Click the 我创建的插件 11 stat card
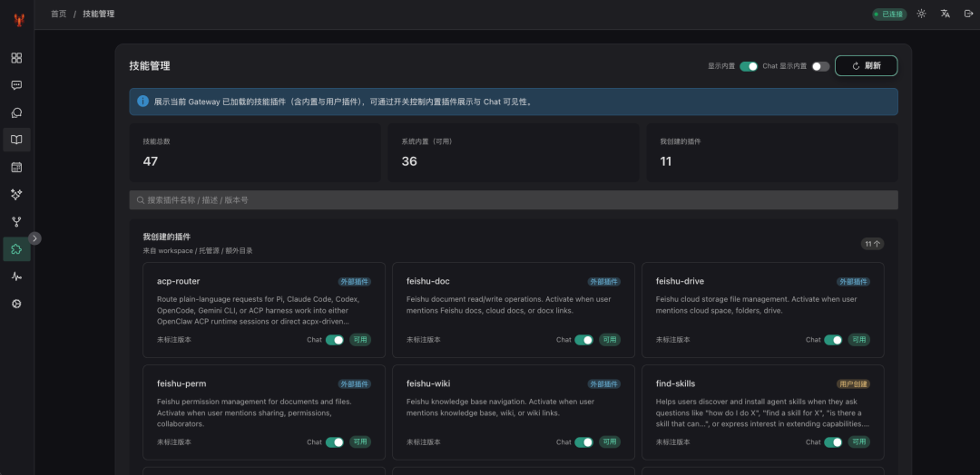The image size is (980, 475). click(772, 153)
